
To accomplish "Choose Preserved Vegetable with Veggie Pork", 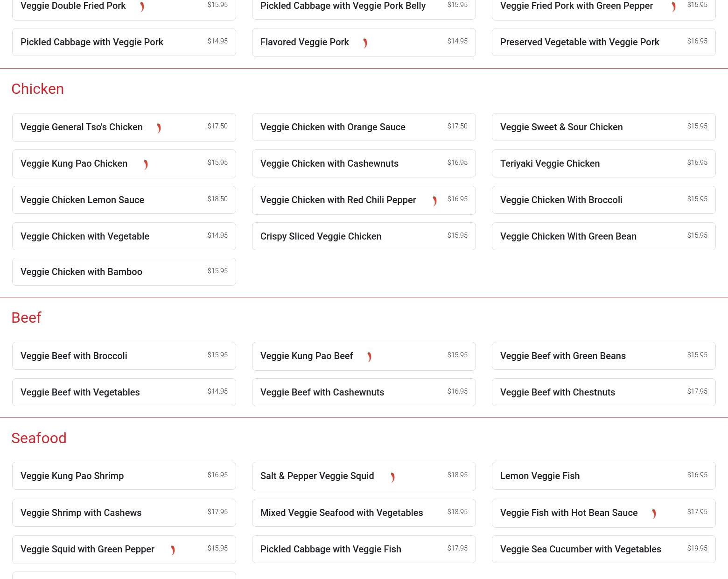I will click(x=580, y=42).
